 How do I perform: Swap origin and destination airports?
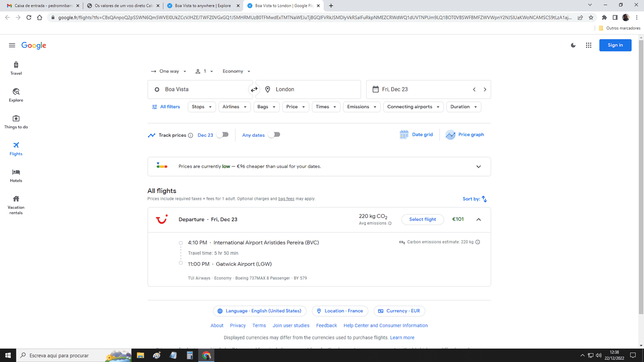(x=254, y=89)
